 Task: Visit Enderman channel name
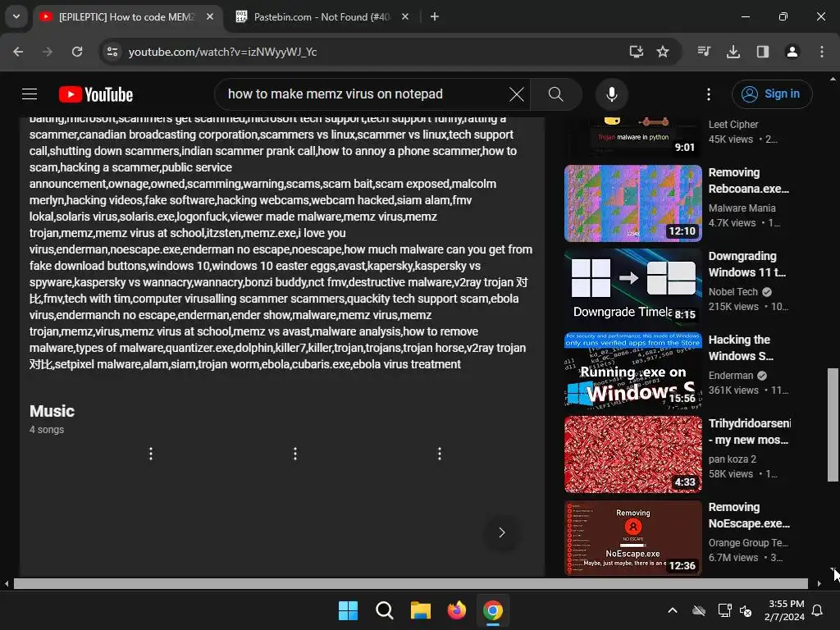[731, 375]
